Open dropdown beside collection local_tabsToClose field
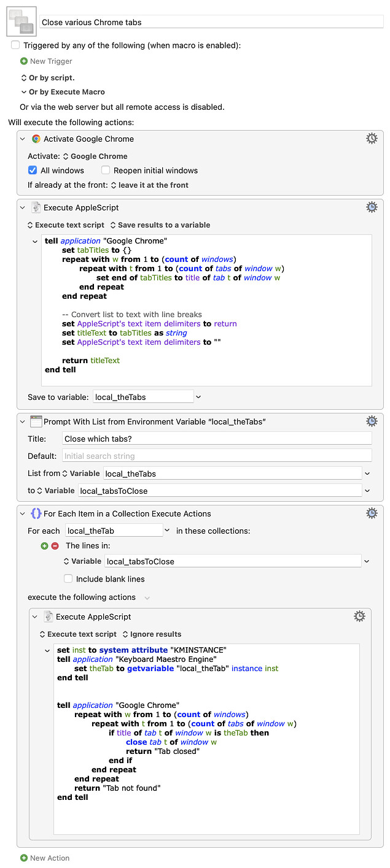Screen dimensions: 390x868 pos(367,561)
